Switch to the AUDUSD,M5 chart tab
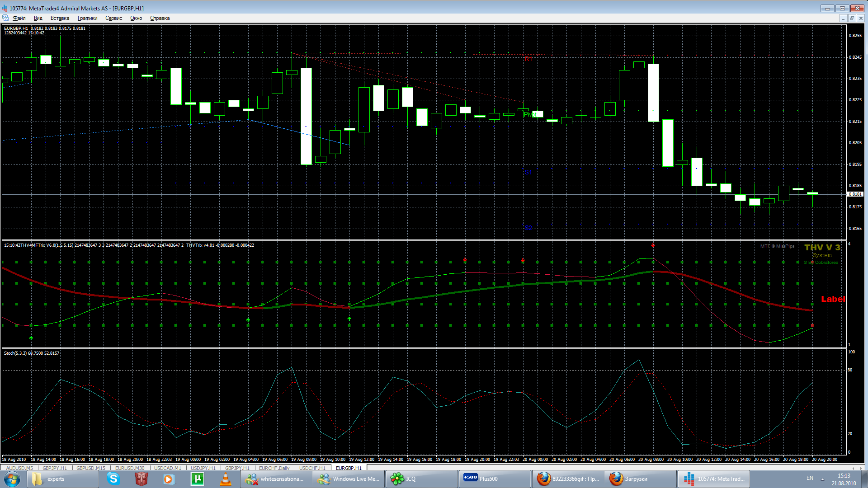 (x=19, y=468)
